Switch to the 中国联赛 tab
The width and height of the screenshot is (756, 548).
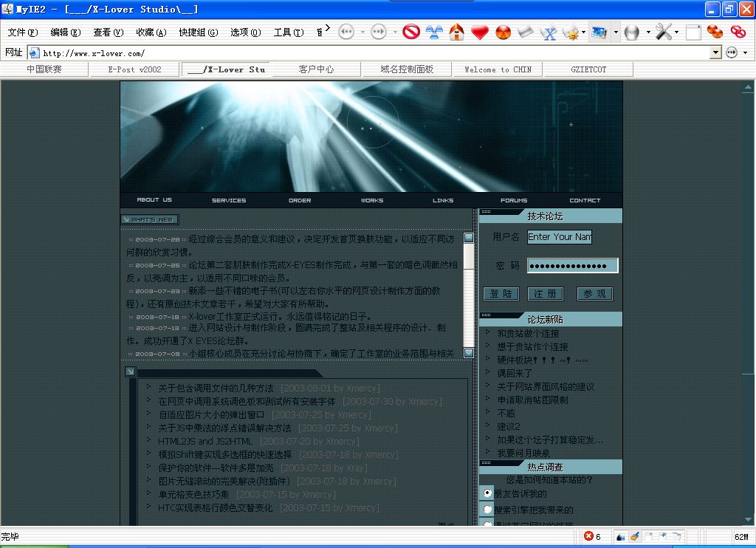point(44,69)
